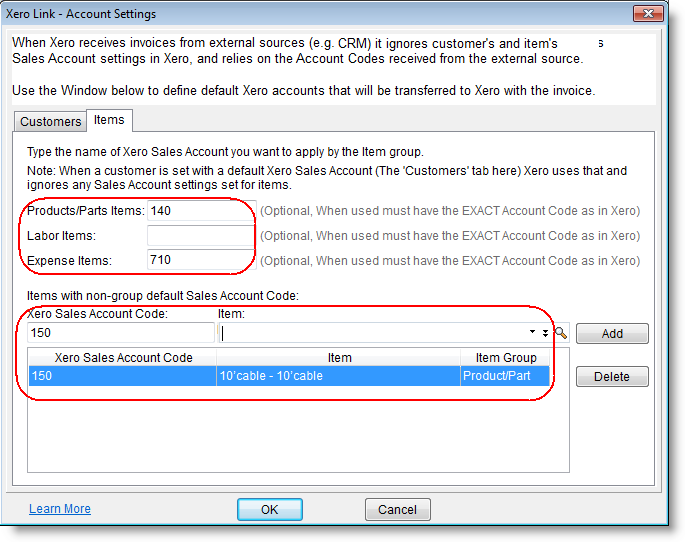Open the Item dropdown arrow
Viewport: 685px width, 542px height.
533,334
